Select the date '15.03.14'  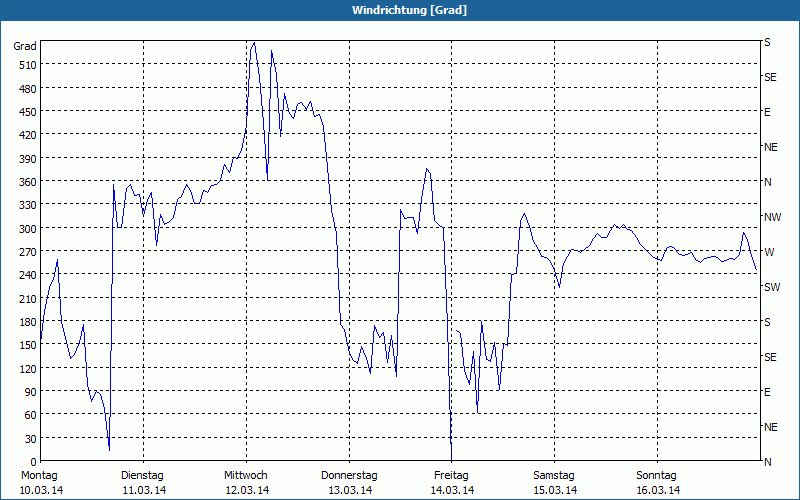[x=556, y=491]
